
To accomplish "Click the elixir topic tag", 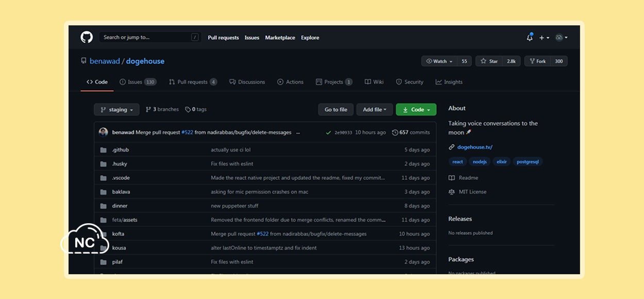I will coord(502,162).
